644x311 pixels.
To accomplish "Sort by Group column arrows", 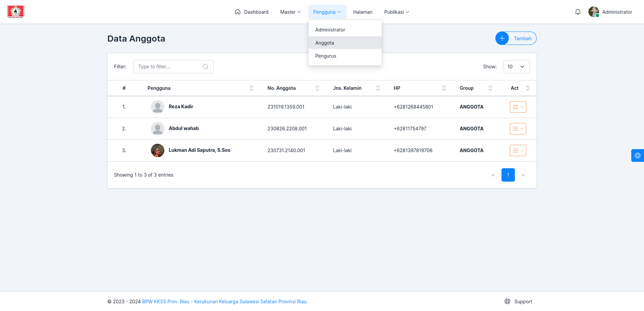I will click(490, 88).
